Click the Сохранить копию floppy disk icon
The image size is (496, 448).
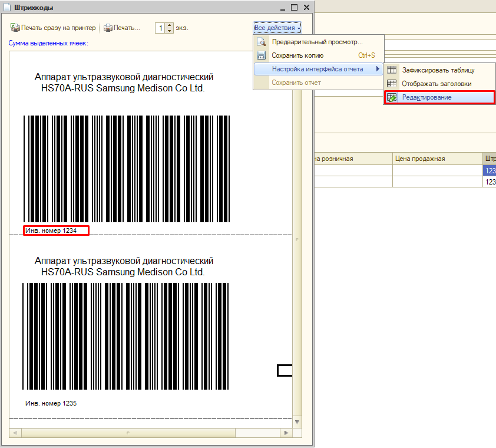262,56
